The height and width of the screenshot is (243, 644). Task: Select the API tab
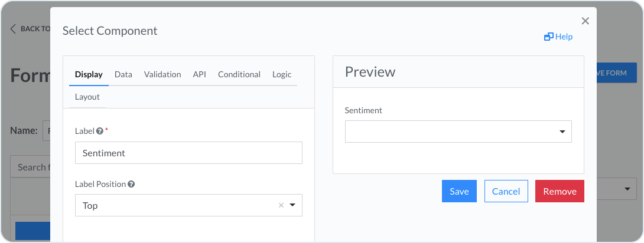pos(199,74)
